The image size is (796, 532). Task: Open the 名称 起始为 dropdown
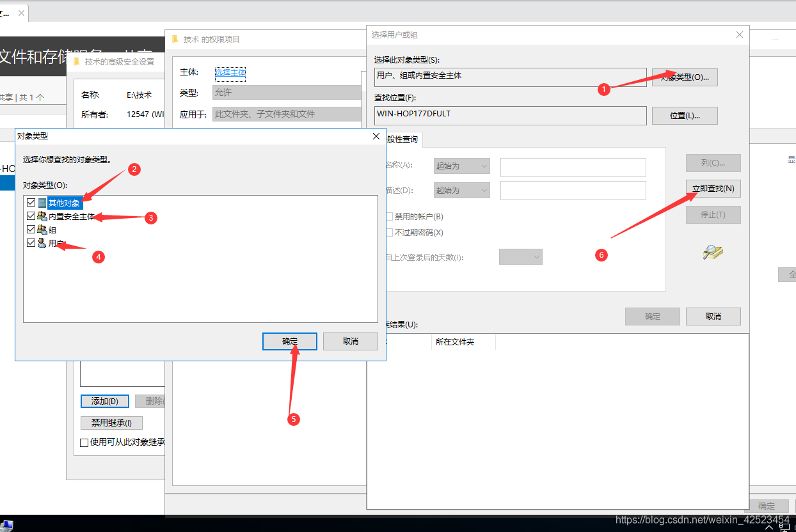pyautogui.click(x=461, y=166)
